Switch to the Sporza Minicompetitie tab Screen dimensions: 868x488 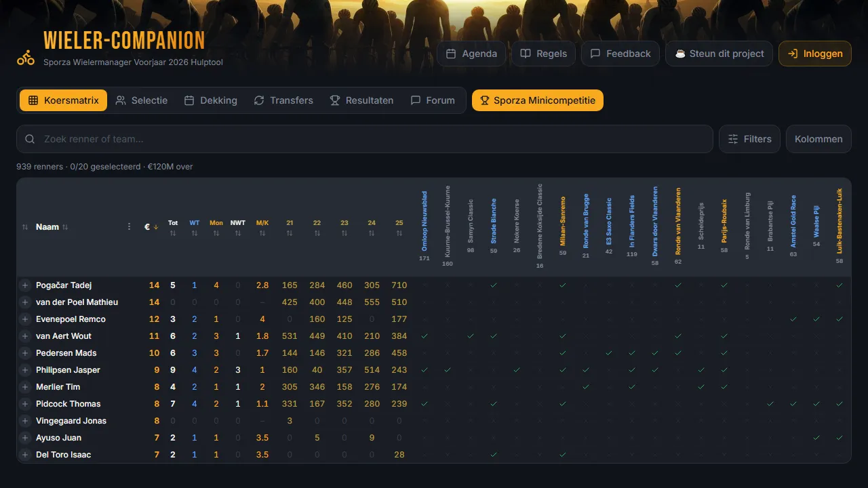tap(538, 100)
